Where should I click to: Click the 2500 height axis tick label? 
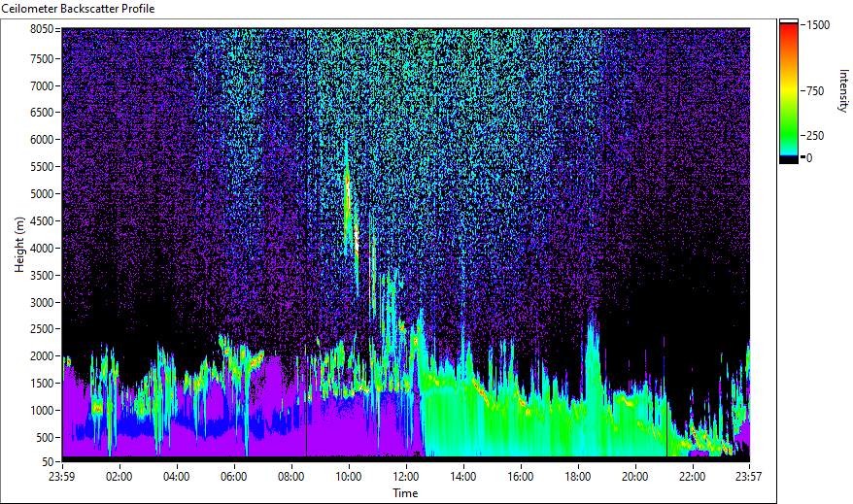tap(42, 329)
